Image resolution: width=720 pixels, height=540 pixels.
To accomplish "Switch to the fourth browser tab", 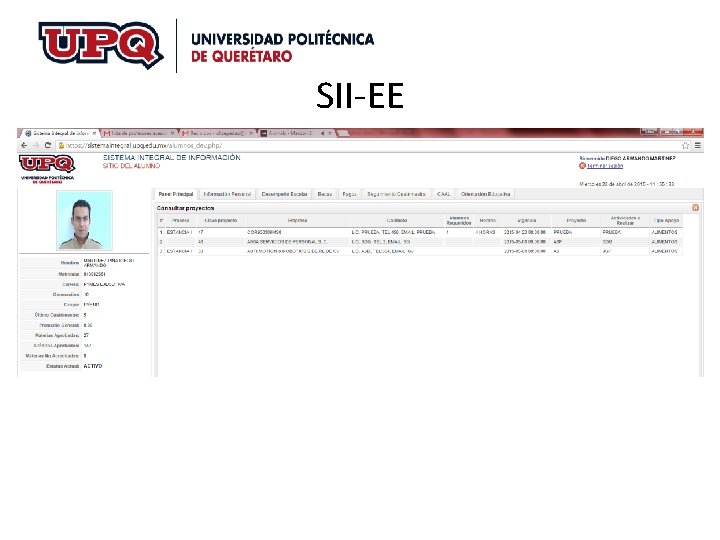I will tap(295, 133).
